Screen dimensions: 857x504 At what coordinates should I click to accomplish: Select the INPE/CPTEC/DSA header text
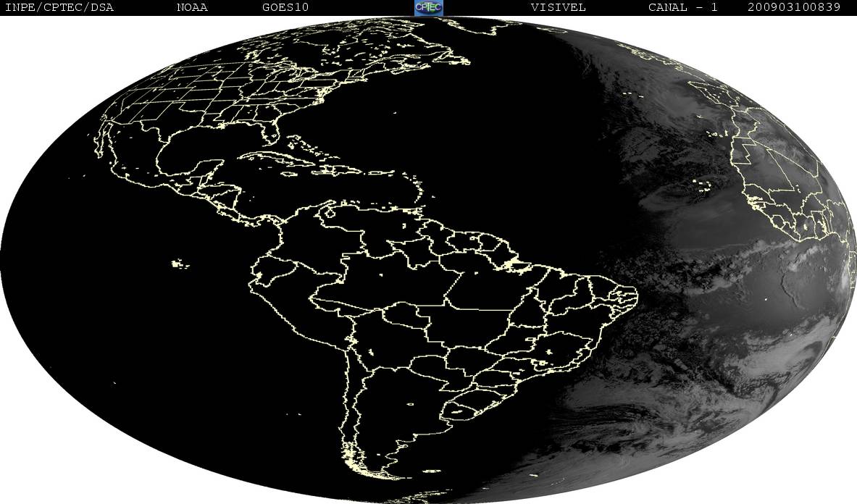pos(59,7)
